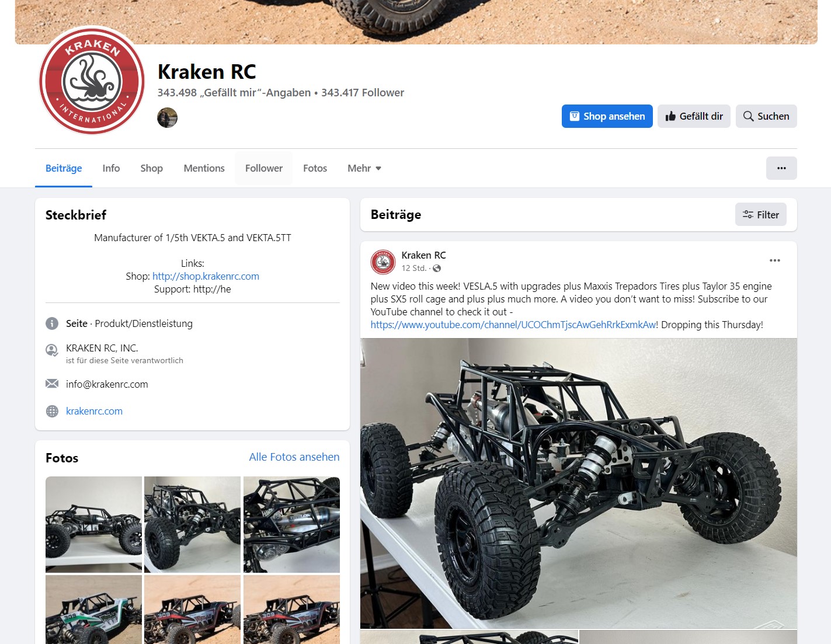Open the shop.krakenrc.com link
Image resolution: width=831 pixels, height=644 pixels.
coord(206,276)
